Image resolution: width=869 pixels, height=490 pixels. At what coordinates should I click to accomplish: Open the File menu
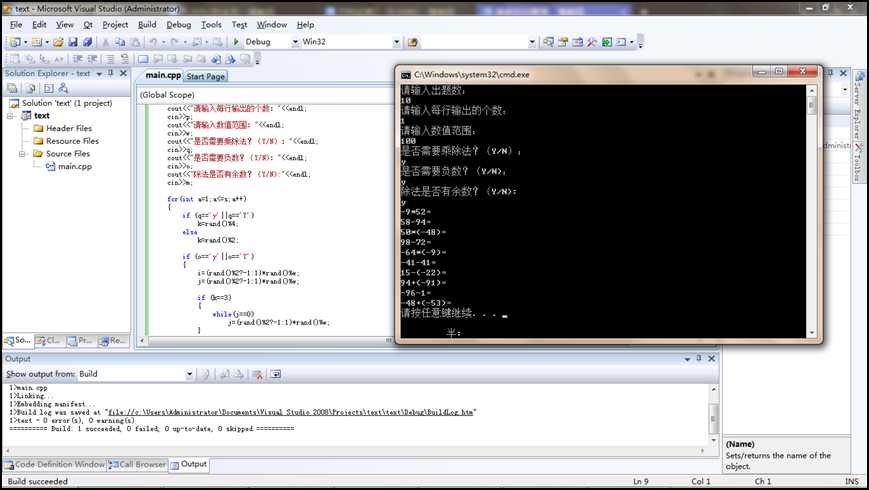16,25
